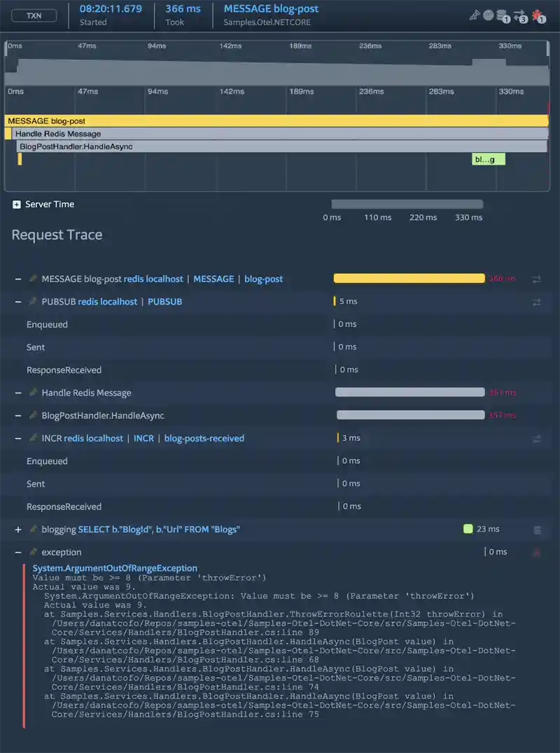Collapse the PUBSUB redis localhost row
560x753 pixels.
click(x=18, y=302)
